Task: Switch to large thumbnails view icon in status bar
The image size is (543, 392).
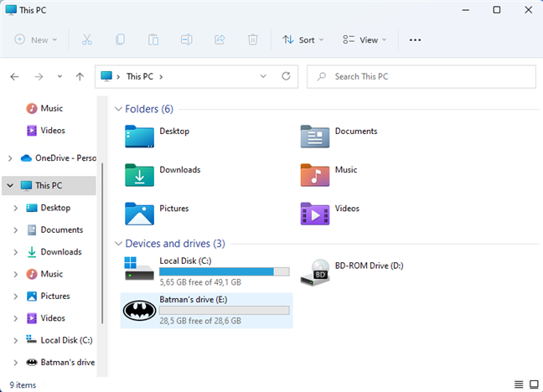Action: coord(534,384)
